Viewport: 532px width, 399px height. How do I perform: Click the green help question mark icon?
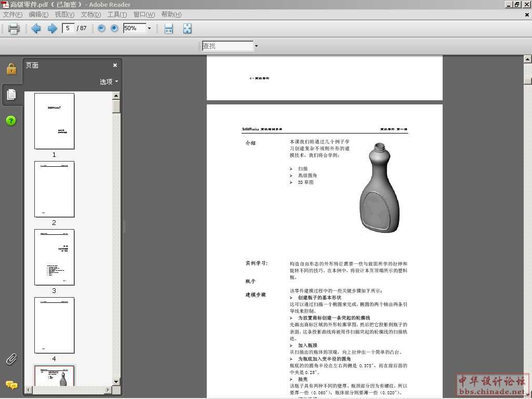pyautogui.click(x=11, y=121)
